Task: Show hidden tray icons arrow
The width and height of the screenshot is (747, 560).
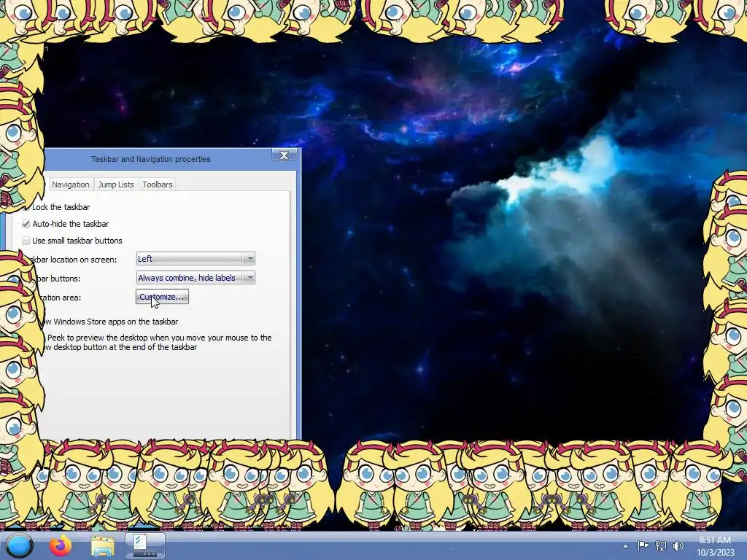Action: (625, 546)
